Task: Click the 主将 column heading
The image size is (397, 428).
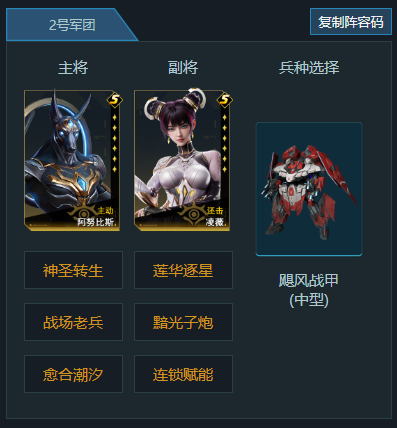Action: [73, 68]
